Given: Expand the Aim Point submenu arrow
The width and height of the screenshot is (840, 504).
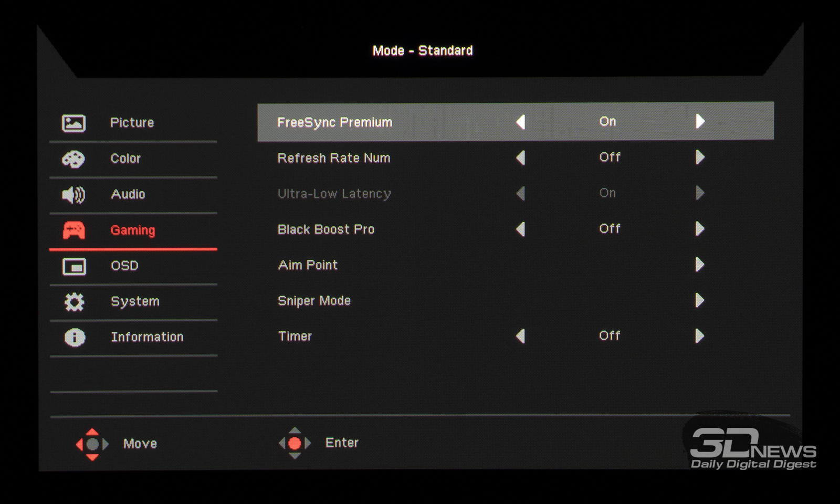Looking at the screenshot, I should coord(700,264).
